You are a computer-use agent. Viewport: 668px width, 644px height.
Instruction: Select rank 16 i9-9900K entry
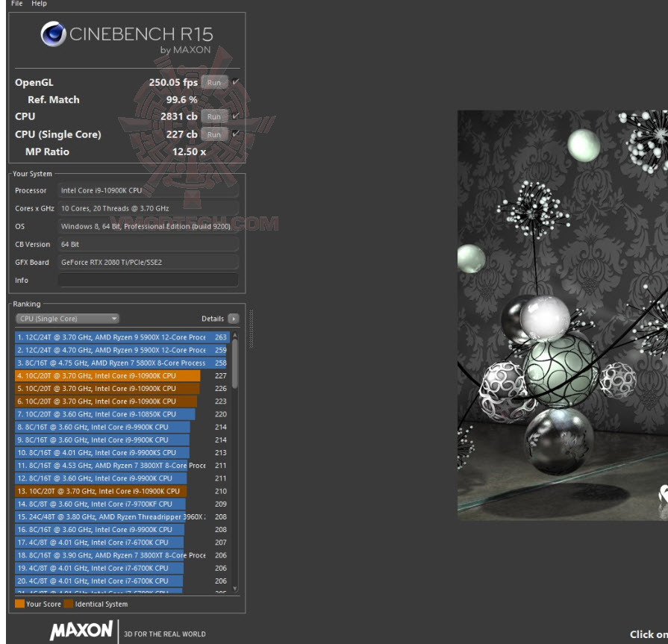click(x=122, y=529)
